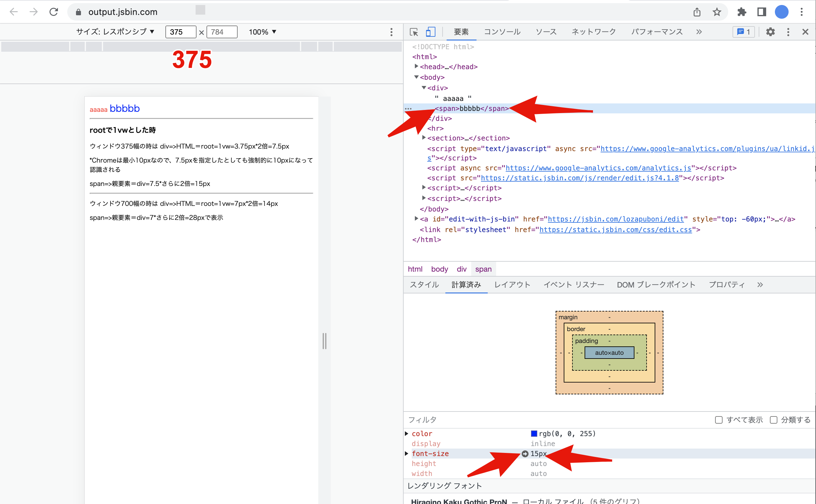Open the 計算済み sub-tab
Image resolution: width=816 pixels, height=504 pixels.
(466, 285)
